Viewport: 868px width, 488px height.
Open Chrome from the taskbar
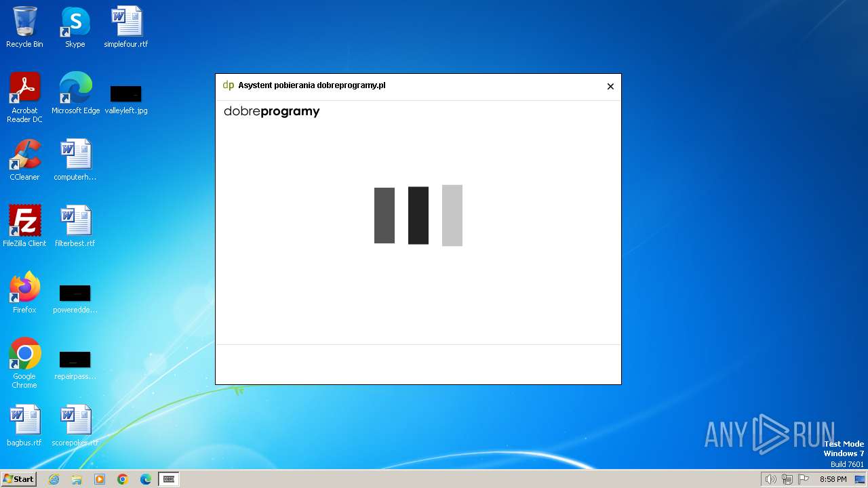point(123,479)
